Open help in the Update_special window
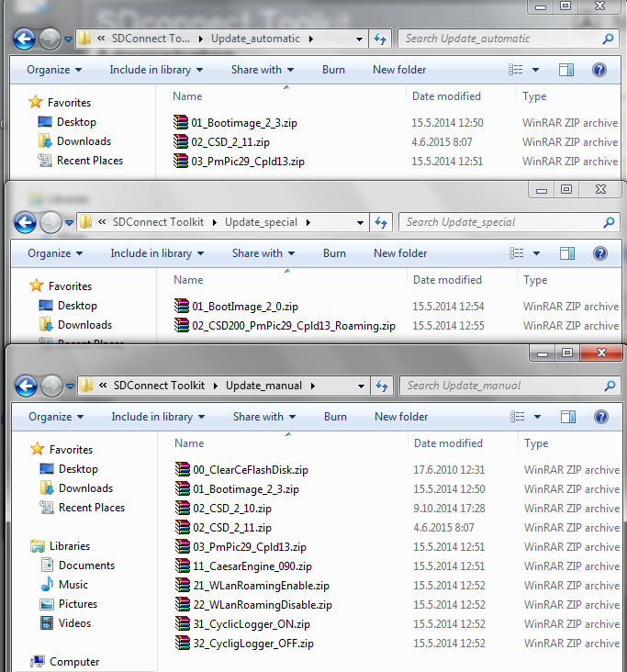627x672 pixels. [x=600, y=253]
